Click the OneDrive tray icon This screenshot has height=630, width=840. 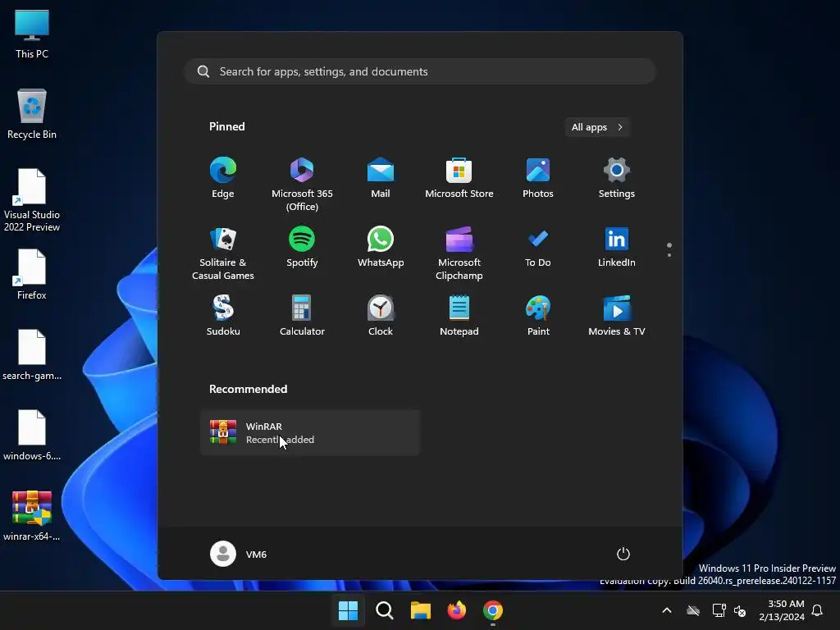pos(693,610)
